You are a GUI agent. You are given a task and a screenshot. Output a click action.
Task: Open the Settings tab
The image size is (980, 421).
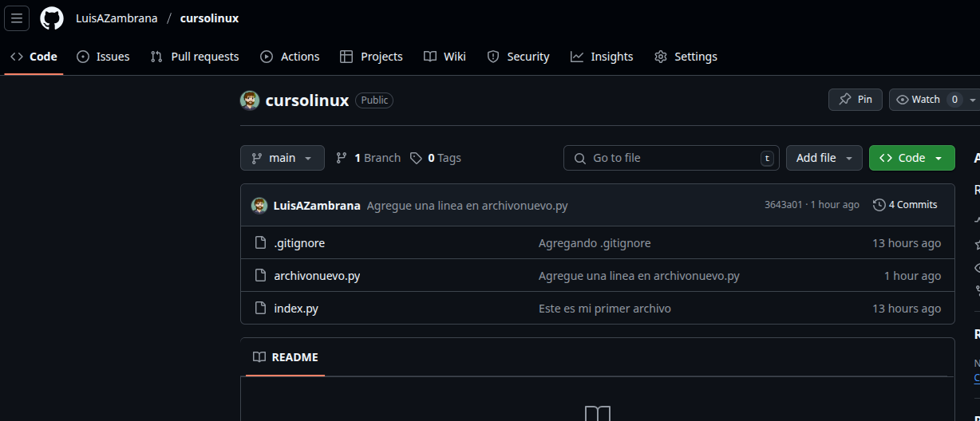click(686, 57)
